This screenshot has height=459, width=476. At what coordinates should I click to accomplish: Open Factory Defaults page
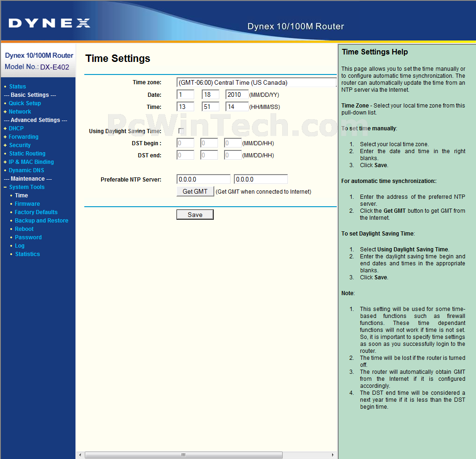(x=36, y=212)
